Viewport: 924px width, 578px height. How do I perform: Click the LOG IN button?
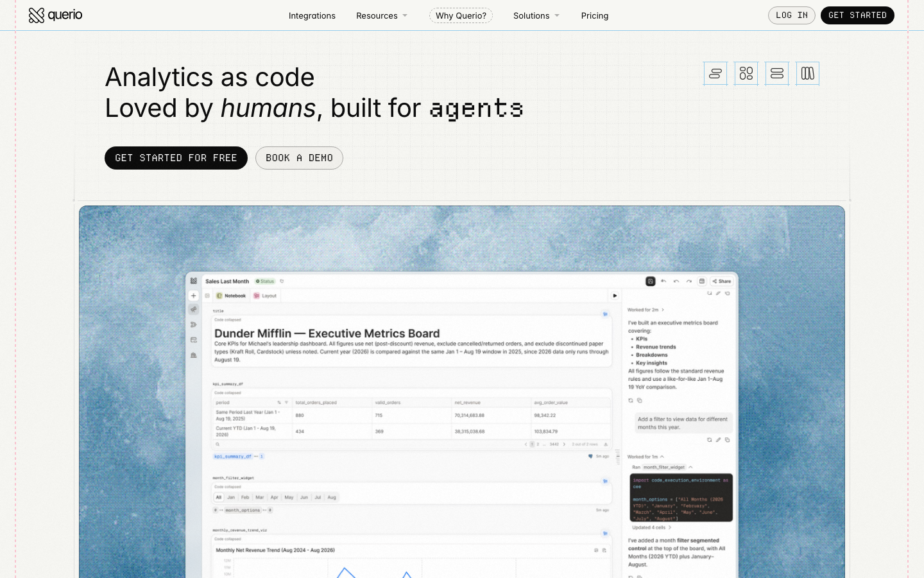pos(792,15)
